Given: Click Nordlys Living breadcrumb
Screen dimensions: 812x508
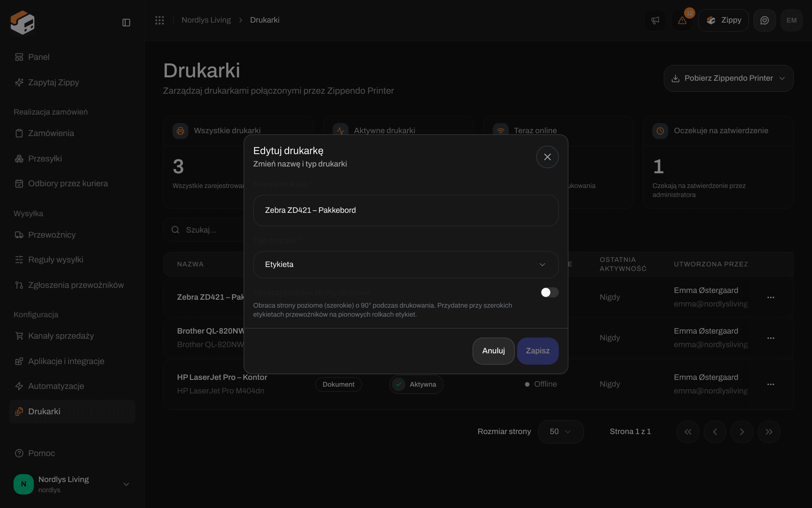Looking at the screenshot, I should (x=206, y=20).
